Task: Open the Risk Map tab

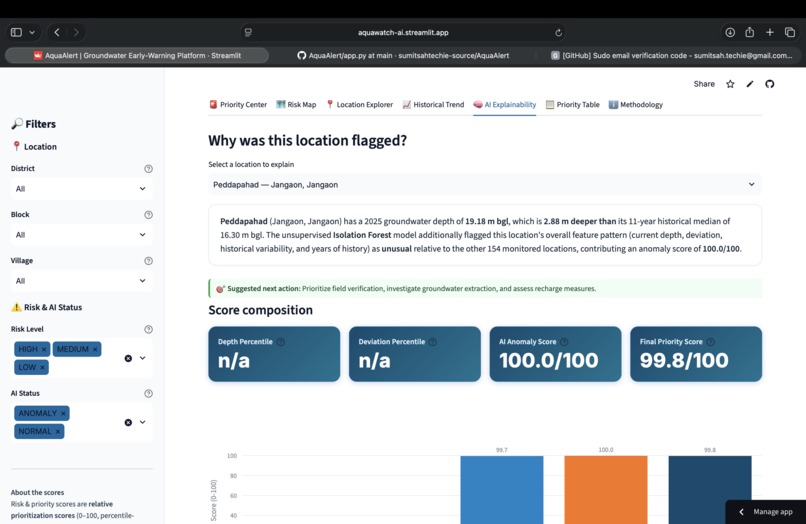Action: point(296,104)
